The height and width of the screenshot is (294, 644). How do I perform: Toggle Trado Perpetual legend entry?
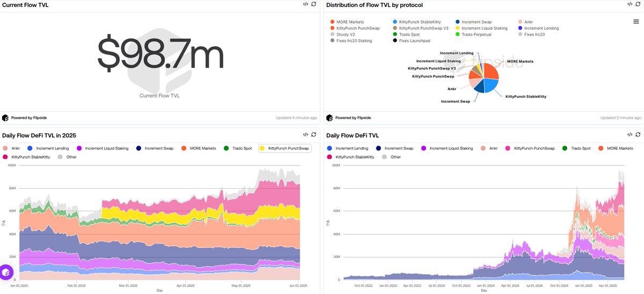coord(473,34)
